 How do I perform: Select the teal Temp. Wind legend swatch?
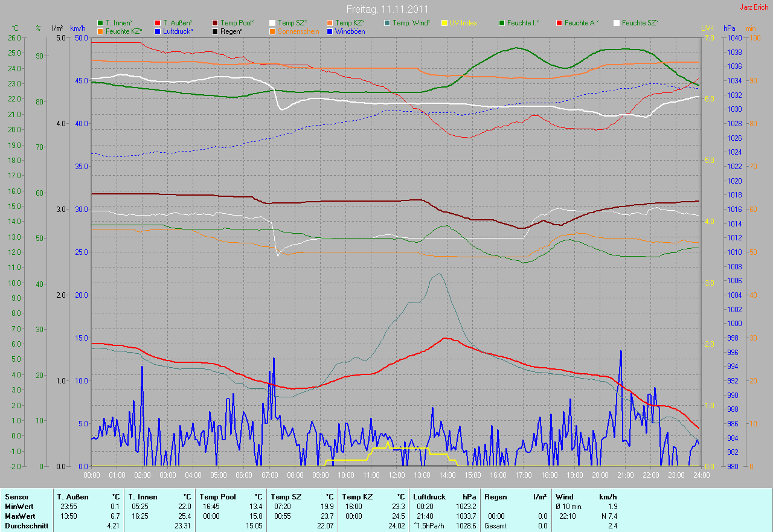coord(387,23)
